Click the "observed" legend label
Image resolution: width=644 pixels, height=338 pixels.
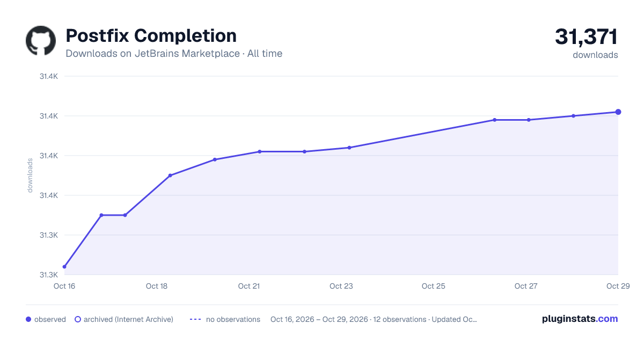[50, 319]
